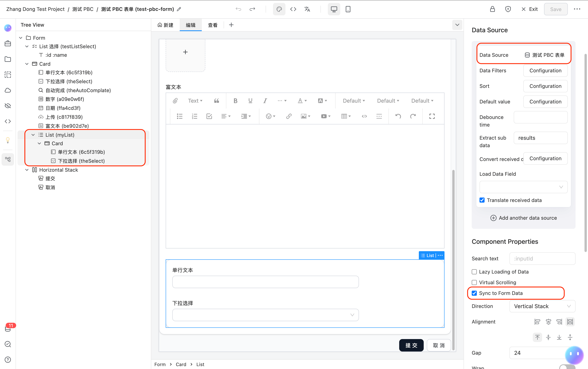Edit form name with pencil icon
Screen dimensions: 588x369
pos(179,9)
